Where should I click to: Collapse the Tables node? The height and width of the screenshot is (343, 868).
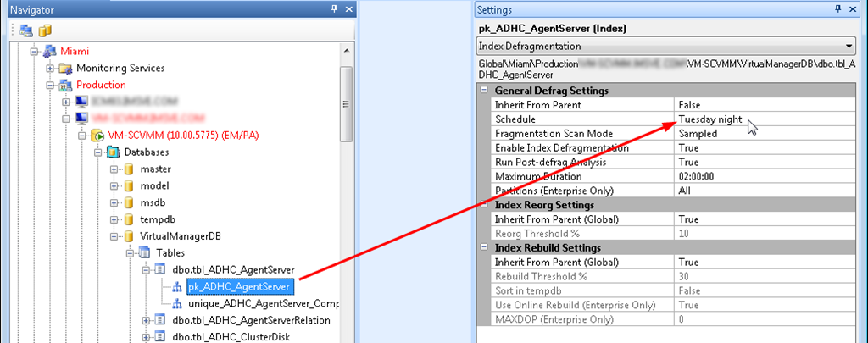[131, 253]
